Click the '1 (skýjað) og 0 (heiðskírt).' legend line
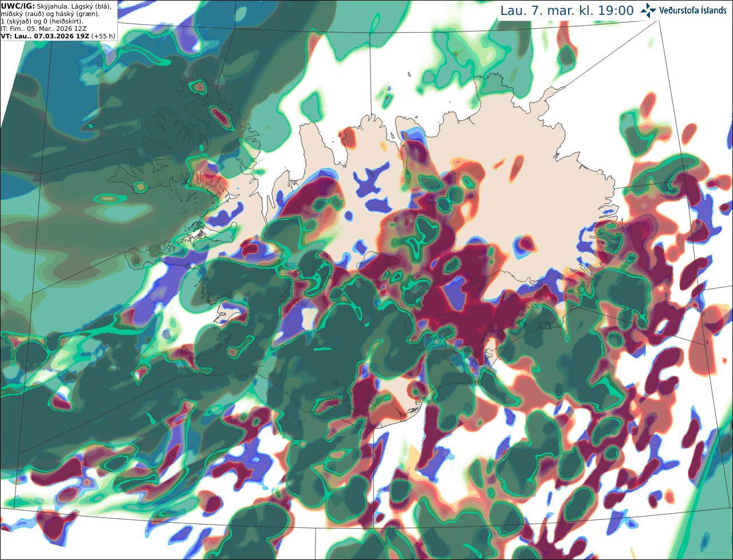 (42, 21)
